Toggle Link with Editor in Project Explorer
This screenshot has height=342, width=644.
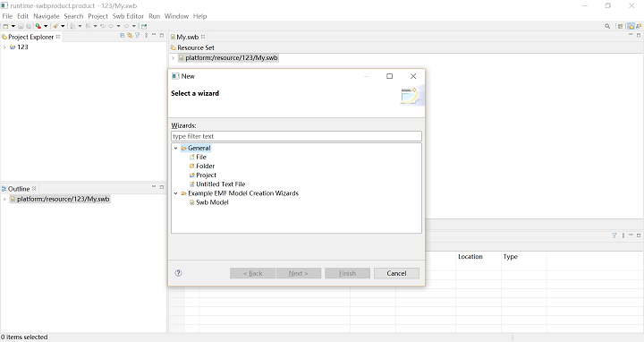130,36
